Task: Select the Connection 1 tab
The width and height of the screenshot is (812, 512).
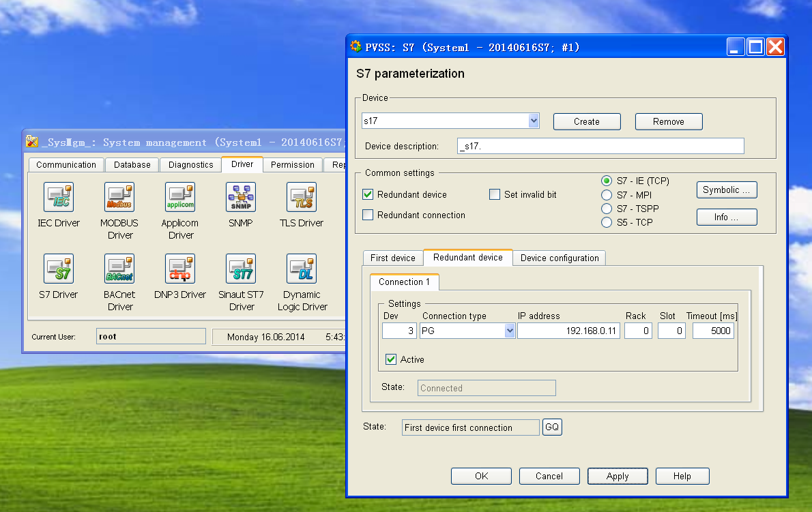Action: click(405, 282)
